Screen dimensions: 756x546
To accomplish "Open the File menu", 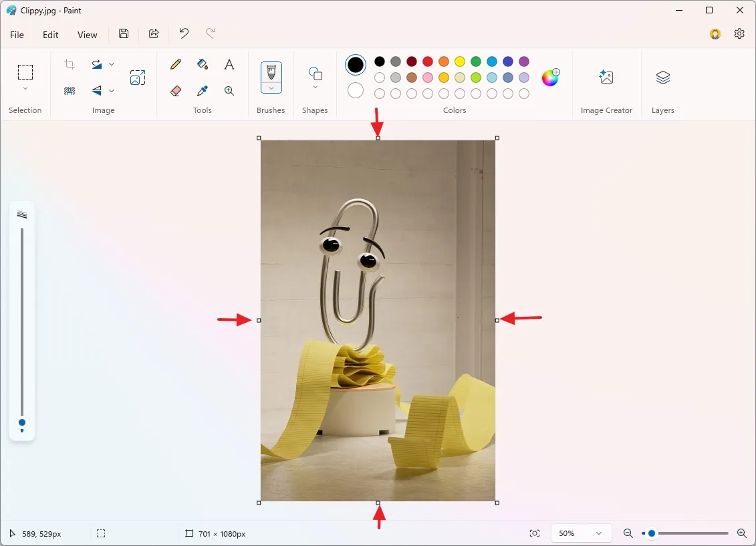I will [17, 34].
